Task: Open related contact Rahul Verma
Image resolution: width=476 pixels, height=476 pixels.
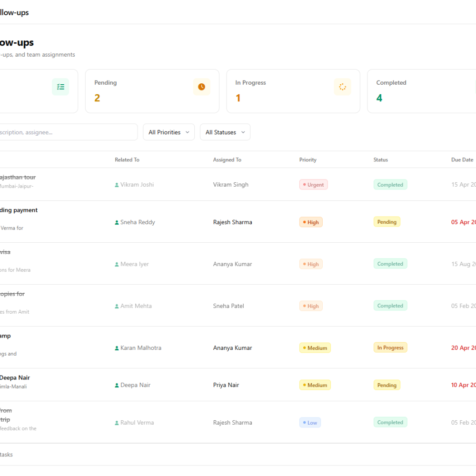Action: 137,423
